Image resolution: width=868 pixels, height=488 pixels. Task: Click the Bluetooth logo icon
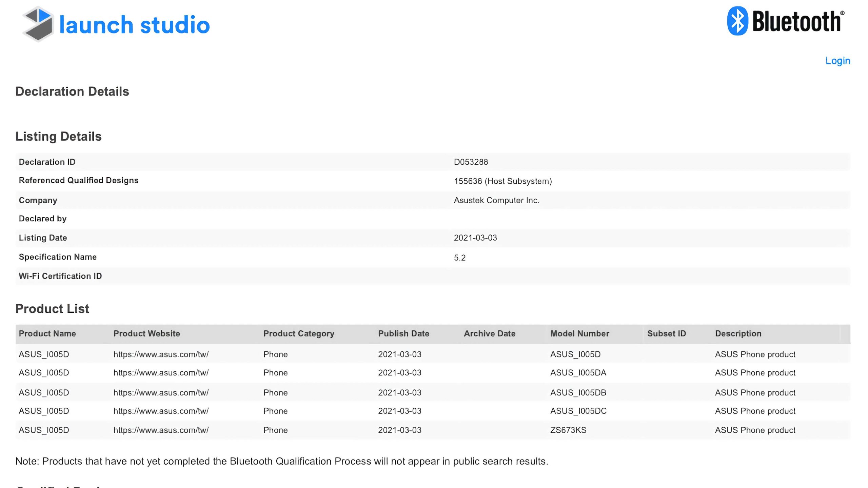tap(737, 21)
